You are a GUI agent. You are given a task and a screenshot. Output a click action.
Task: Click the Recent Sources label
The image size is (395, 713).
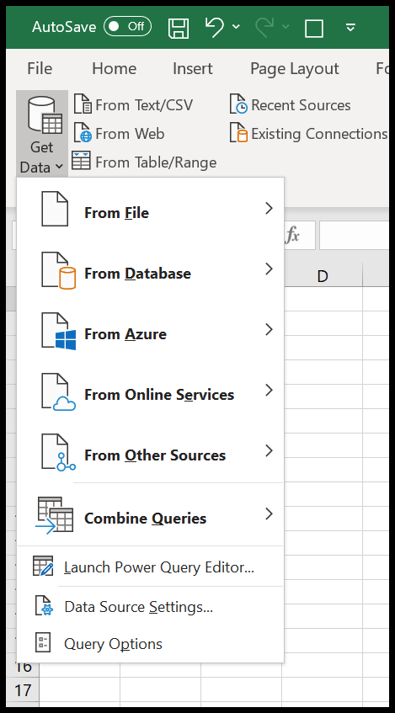coord(301,105)
